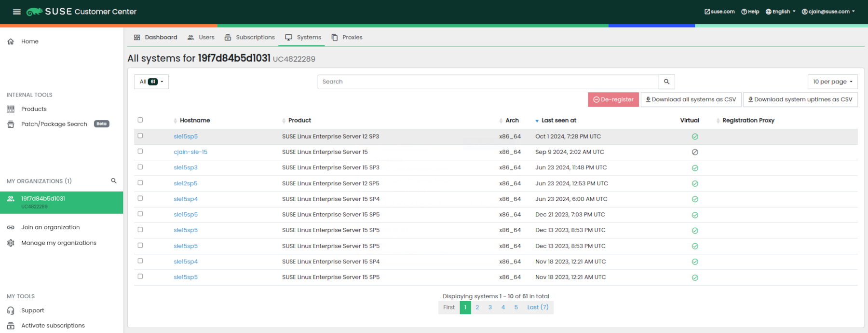Open the hamburger navigation menu
This screenshot has height=333, width=868.
[x=16, y=12]
